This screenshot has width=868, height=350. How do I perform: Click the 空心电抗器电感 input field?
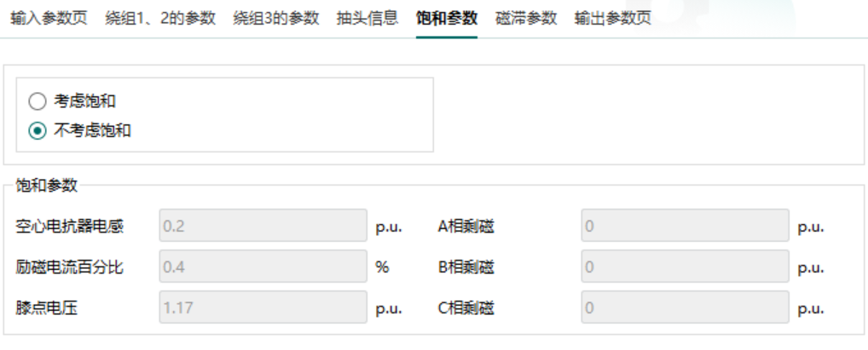pyautogui.click(x=263, y=226)
